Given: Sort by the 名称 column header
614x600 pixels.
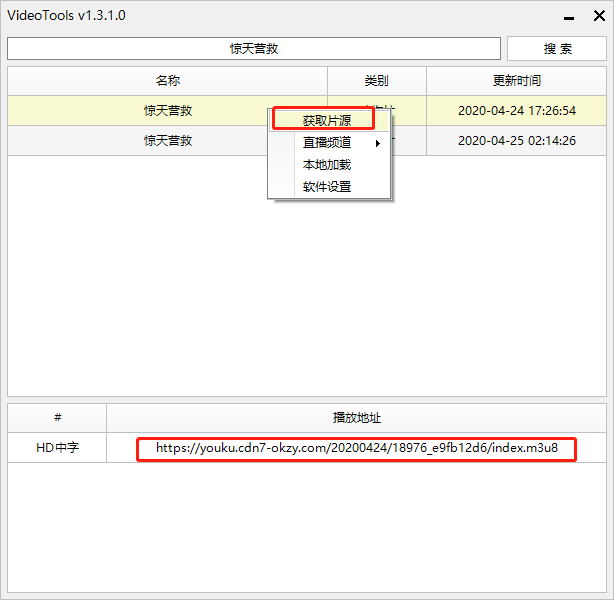Looking at the screenshot, I should click(x=168, y=81).
